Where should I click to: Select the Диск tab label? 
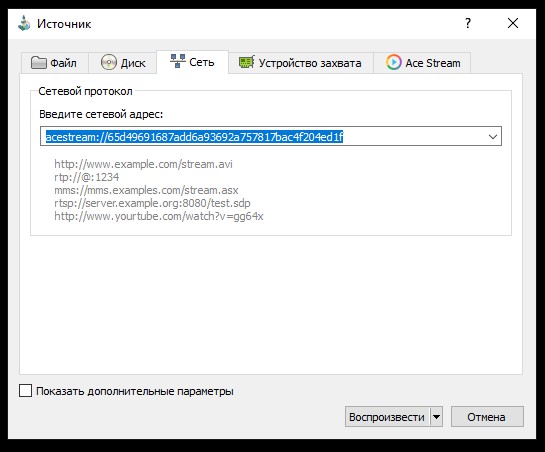pos(133,63)
